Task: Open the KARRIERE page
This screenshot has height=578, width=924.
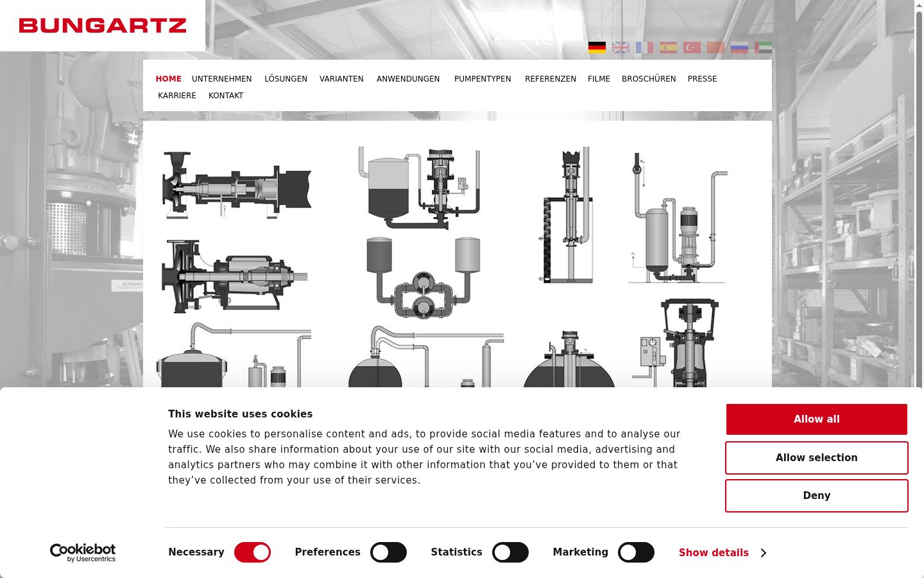Action: tap(177, 96)
